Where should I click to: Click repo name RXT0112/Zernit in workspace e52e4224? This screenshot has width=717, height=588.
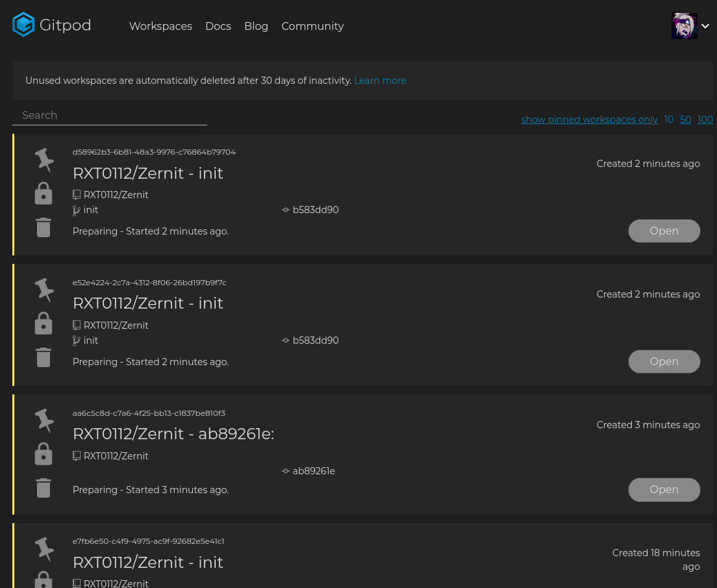click(116, 326)
